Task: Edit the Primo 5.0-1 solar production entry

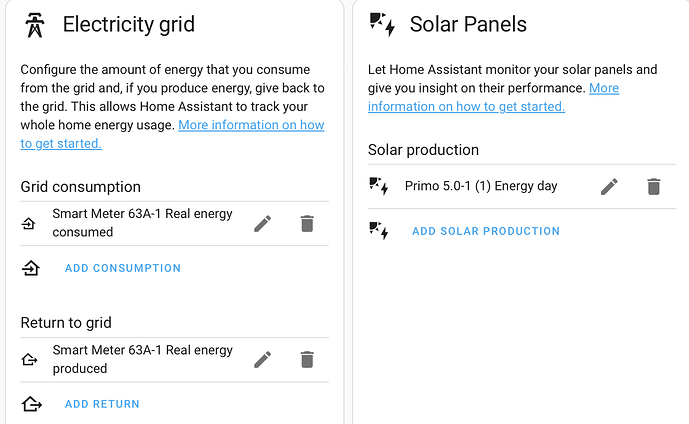Action: click(609, 186)
